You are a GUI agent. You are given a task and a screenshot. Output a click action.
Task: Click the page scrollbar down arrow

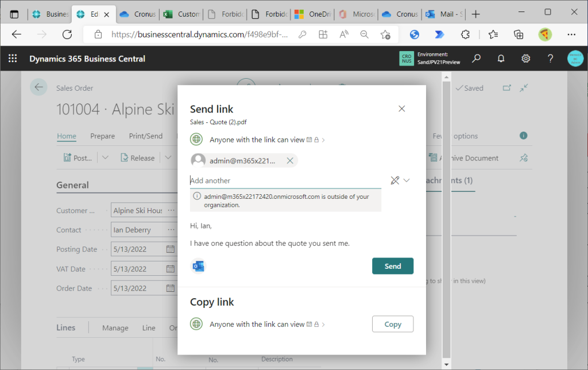[446, 364]
